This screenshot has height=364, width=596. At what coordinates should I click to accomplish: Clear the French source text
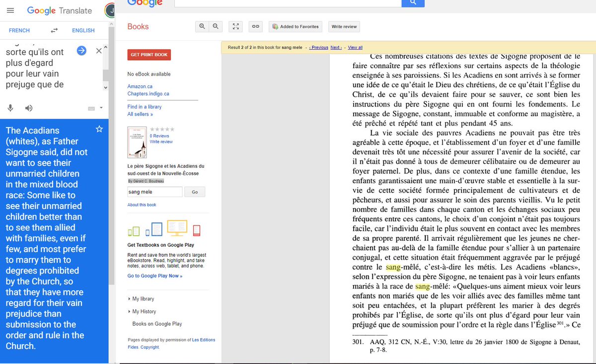click(x=99, y=51)
